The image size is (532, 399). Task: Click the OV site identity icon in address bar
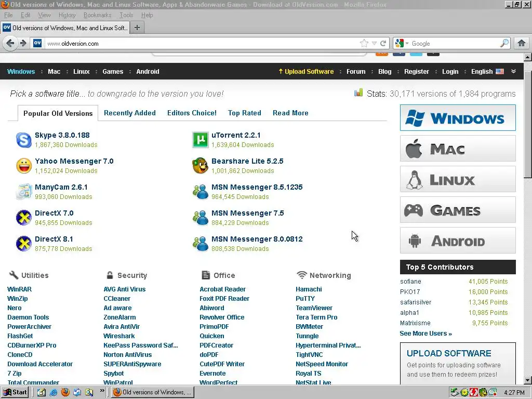(x=37, y=43)
